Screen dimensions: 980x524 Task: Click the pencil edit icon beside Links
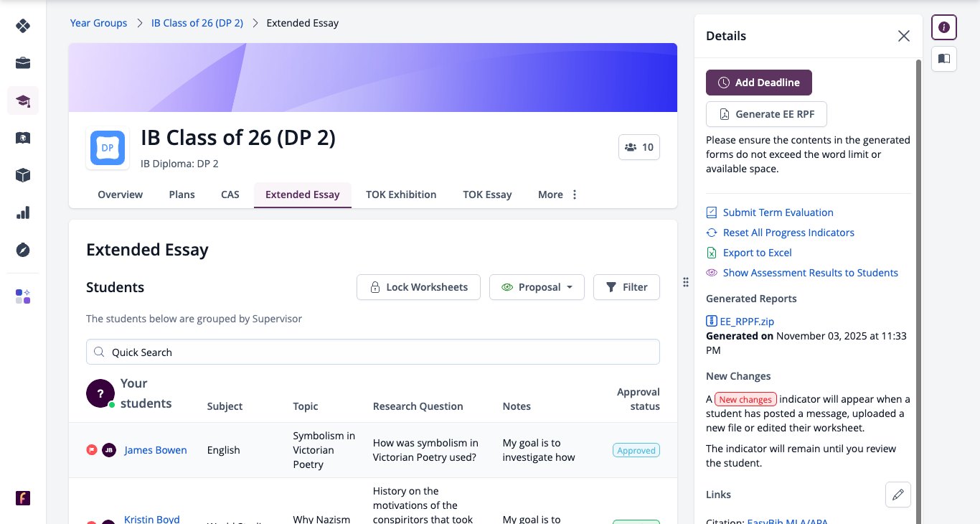click(x=898, y=495)
